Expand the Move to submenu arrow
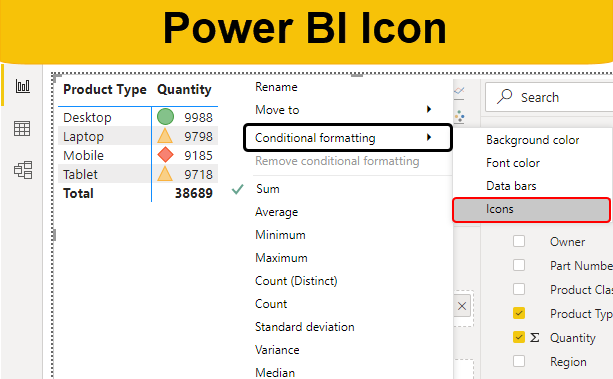 coord(429,110)
